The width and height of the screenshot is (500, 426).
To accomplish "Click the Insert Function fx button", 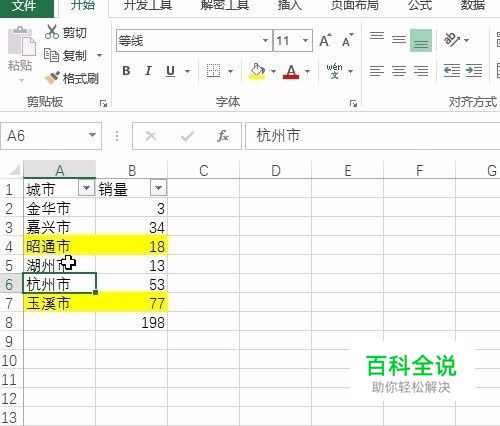I will click(223, 136).
